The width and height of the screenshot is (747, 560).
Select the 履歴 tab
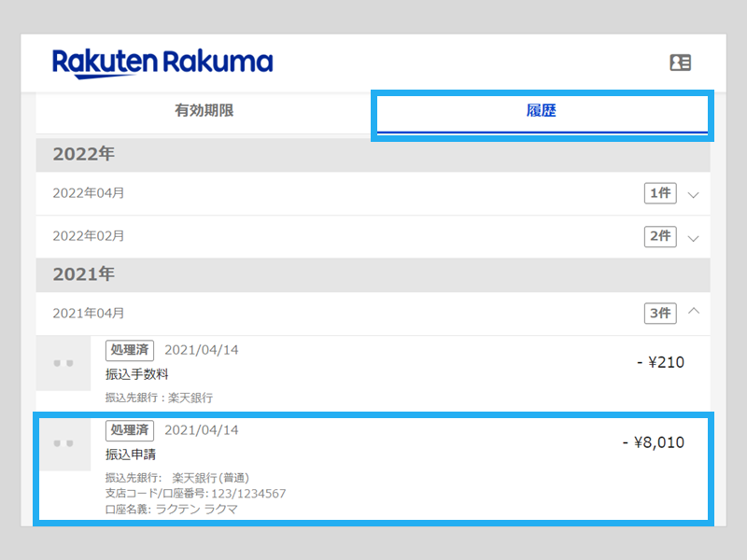point(542,110)
